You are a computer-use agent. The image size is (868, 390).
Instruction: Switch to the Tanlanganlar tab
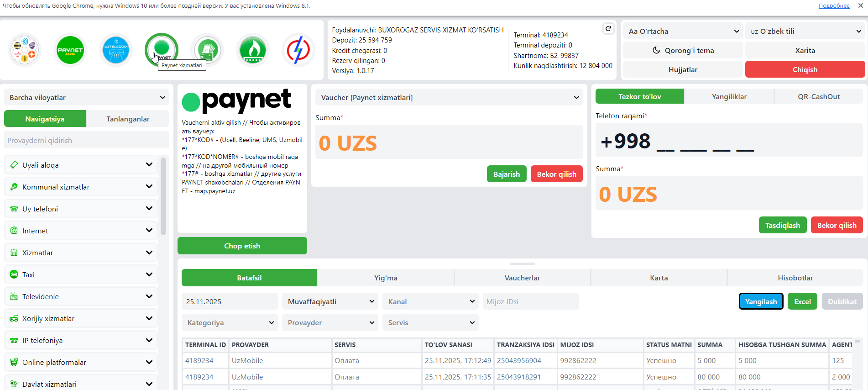tap(128, 119)
